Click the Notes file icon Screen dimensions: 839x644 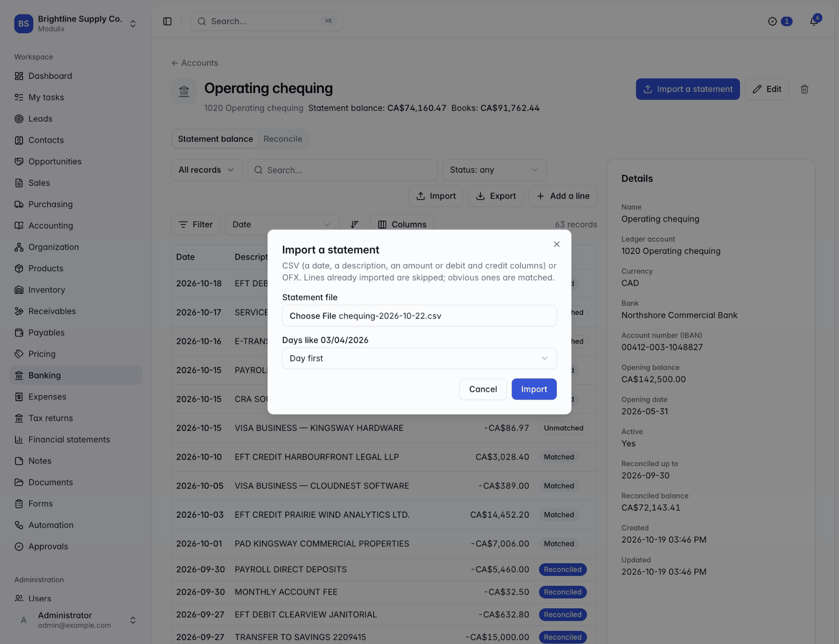pyautogui.click(x=19, y=461)
